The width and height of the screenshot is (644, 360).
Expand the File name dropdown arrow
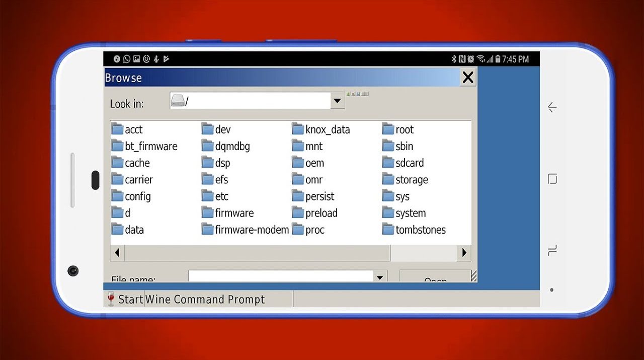380,276
